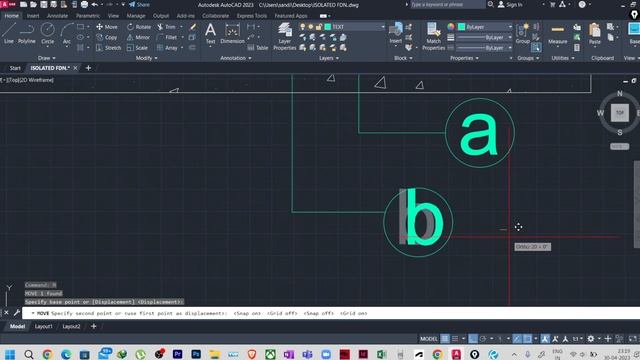Screen dimensions: 640x360
Task: Switch to the View ribbon tab
Action: tap(113, 16)
